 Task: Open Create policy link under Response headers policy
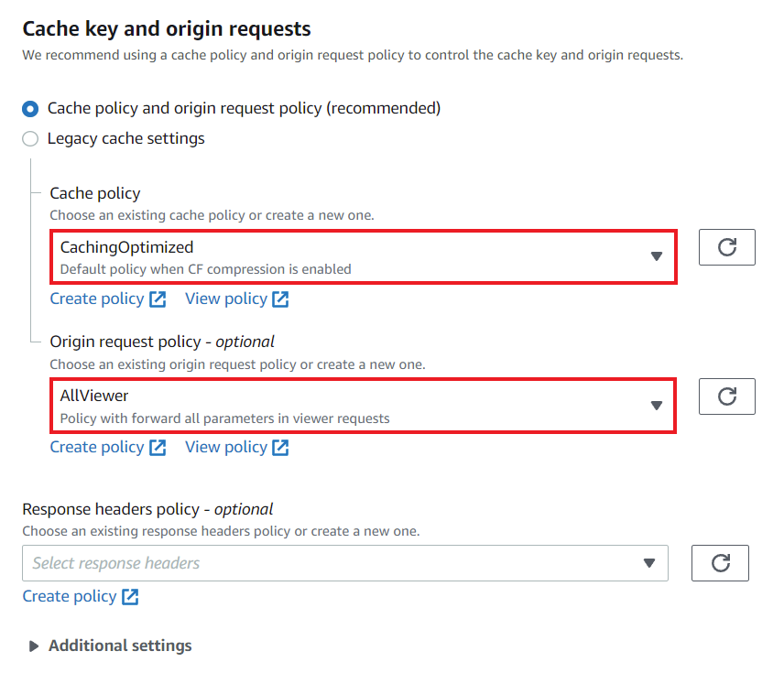click(69, 596)
